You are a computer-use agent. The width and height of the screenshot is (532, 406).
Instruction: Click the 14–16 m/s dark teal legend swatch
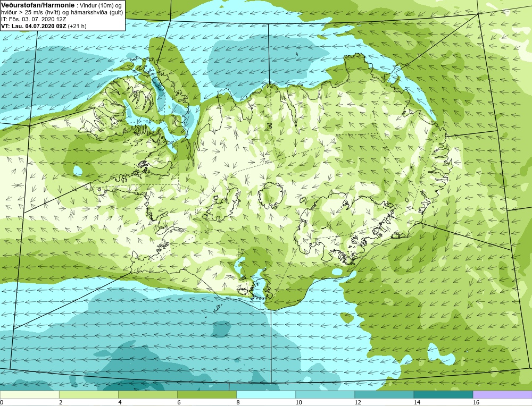[x=443, y=394]
